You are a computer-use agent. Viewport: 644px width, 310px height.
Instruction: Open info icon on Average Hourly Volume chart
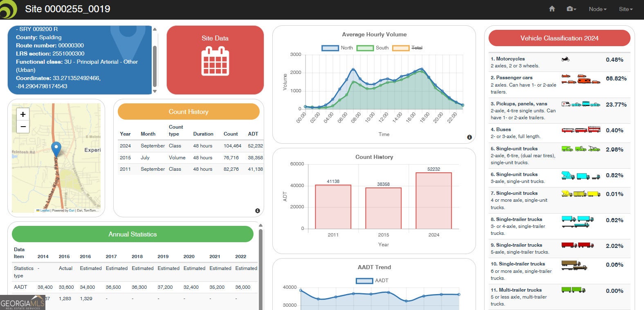pos(469,137)
